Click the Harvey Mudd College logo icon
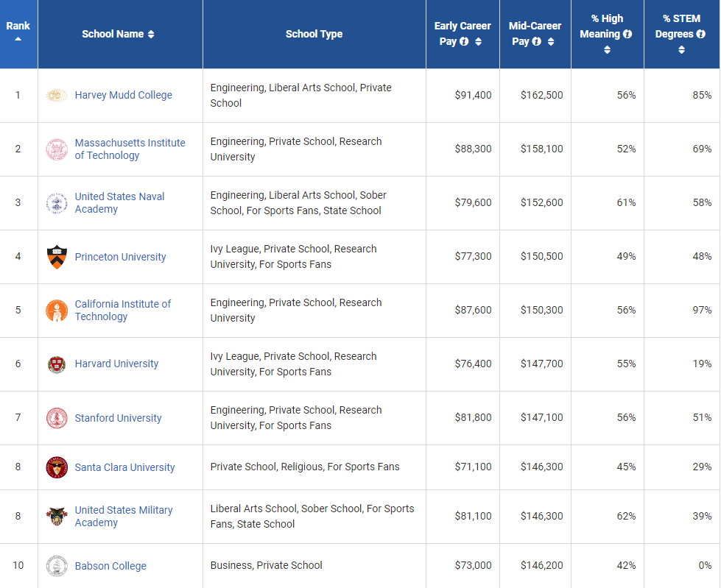Image resolution: width=721 pixels, height=588 pixels. 57,95
